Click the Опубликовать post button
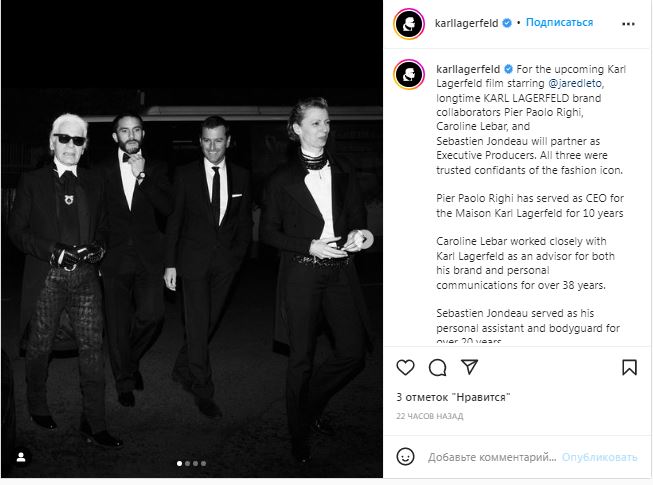Viewport: 653px width, 485px height. [x=599, y=457]
